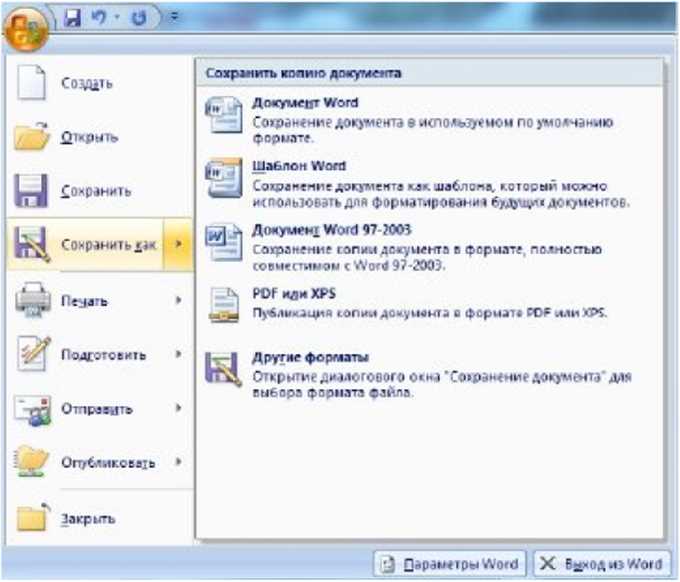Click the blank page icon beside Создать
The width and height of the screenshot is (680, 582).
click(31, 82)
